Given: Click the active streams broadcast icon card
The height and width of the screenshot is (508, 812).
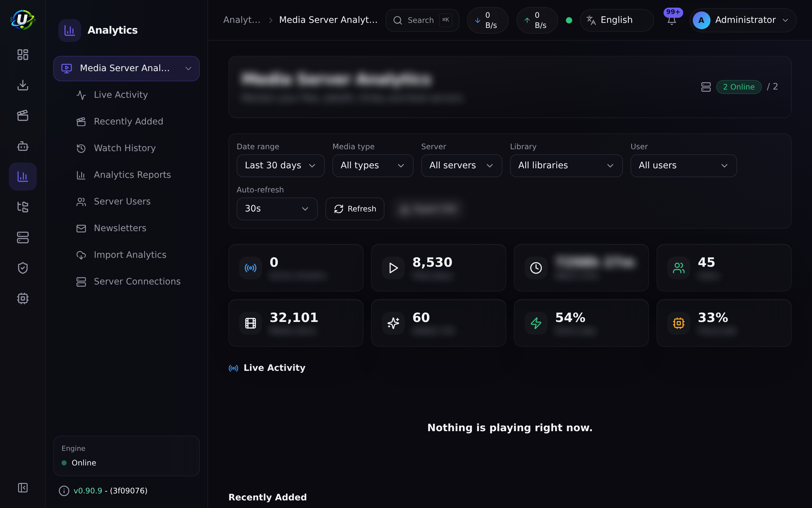Looking at the screenshot, I should point(296,268).
